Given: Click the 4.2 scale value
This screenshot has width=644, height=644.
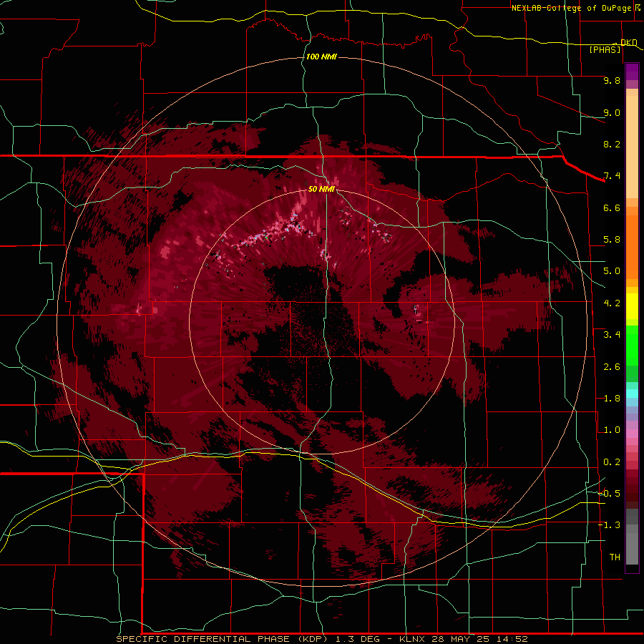Looking at the screenshot, I should (612, 303).
